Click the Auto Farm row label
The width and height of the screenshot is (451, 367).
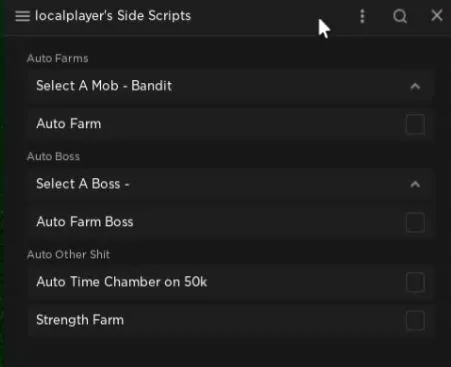click(x=69, y=124)
